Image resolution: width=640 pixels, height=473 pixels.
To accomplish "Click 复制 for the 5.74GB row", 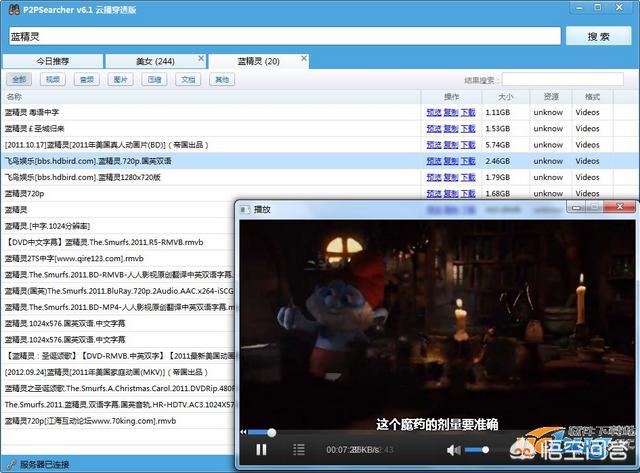I will click(x=451, y=145).
